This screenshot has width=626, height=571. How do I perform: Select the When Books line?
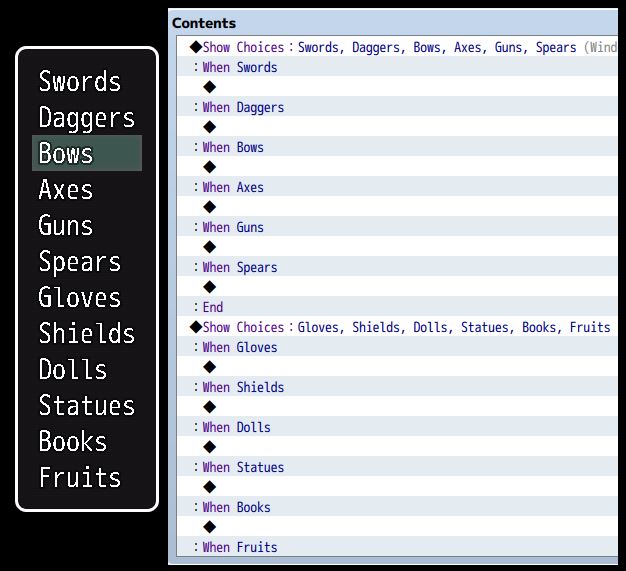[397, 506]
